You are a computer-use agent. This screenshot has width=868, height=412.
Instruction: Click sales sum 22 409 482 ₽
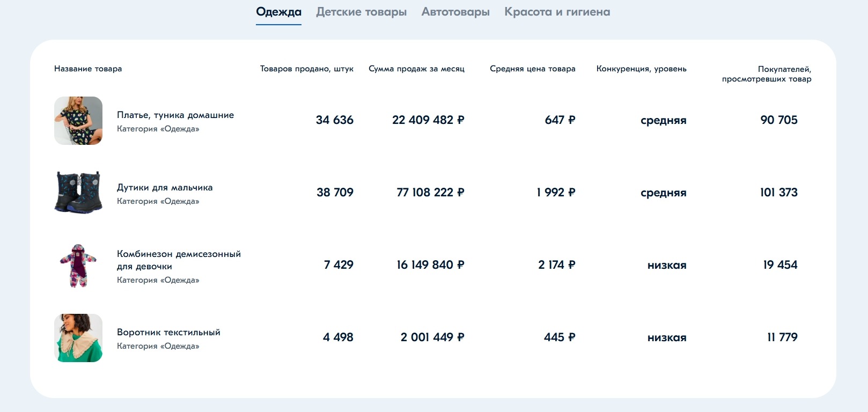[428, 120]
